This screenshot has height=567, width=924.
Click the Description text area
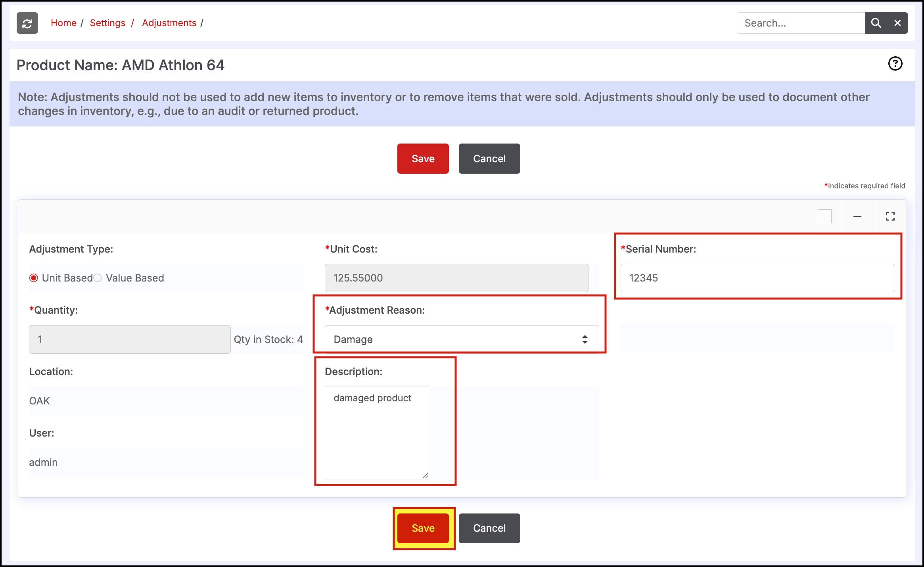click(377, 433)
